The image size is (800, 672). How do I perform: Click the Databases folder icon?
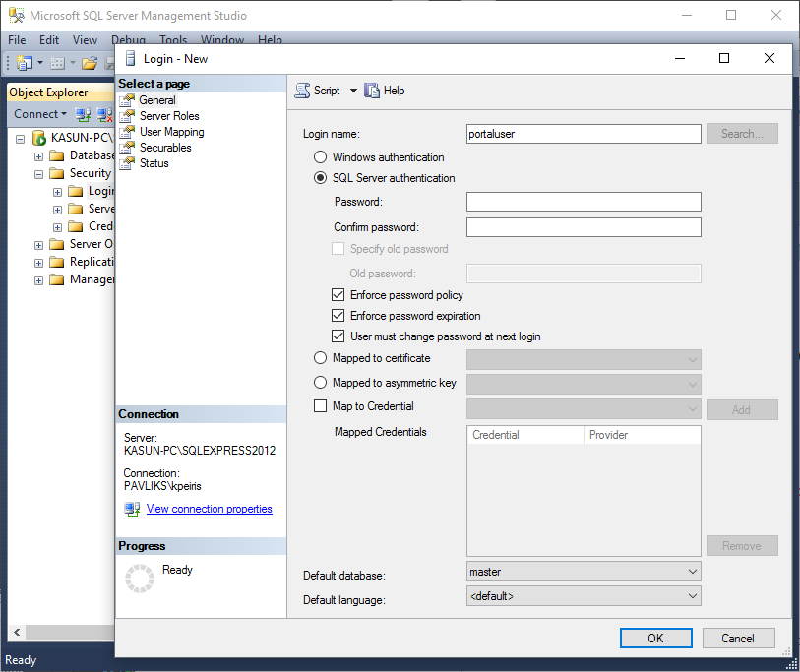click(x=57, y=155)
